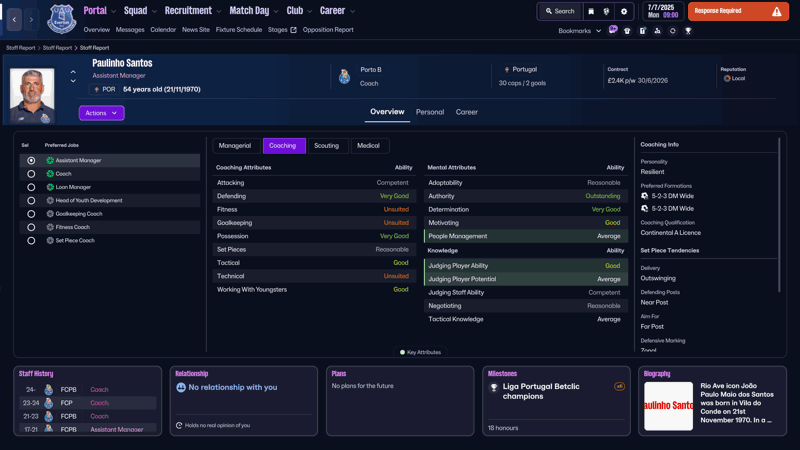This screenshot has height=450, width=800.
Task: Open the lightbulb help icon in top bar
Action: point(606,11)
